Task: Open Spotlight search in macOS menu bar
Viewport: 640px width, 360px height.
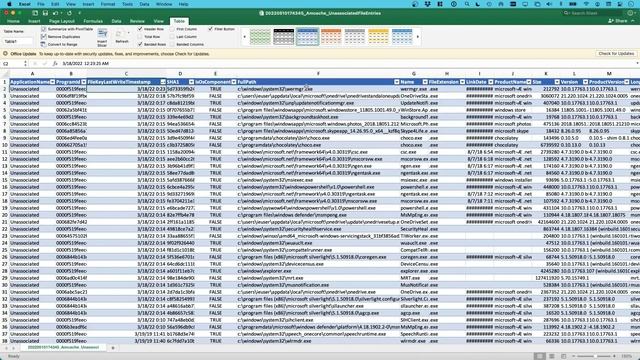Action: click(x=467, y=4)
